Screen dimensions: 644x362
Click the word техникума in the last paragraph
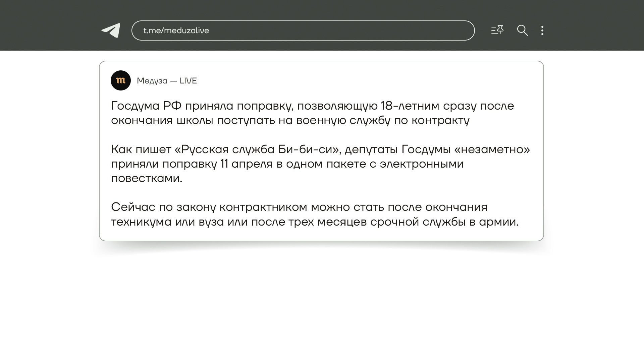(141, 222)
